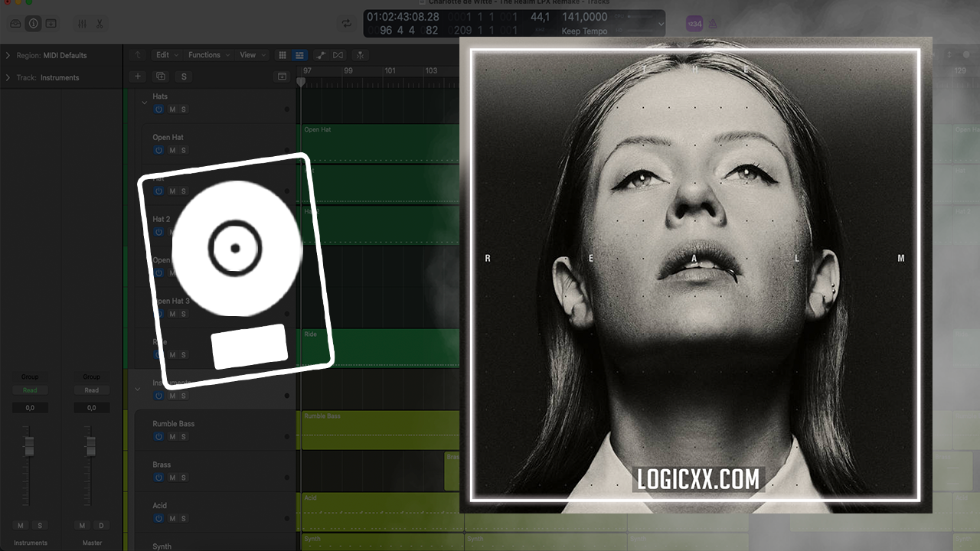Toggle power on the Rumble Bass track
Image resolution: width=980 pixels, height=551 pixels.
(158, 437)
